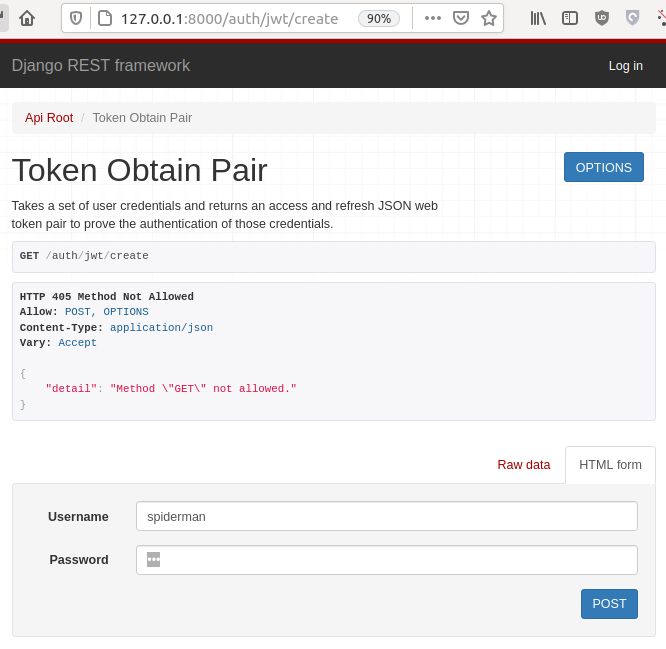Open the uBlock Origin extension icon

pos(601,18)
